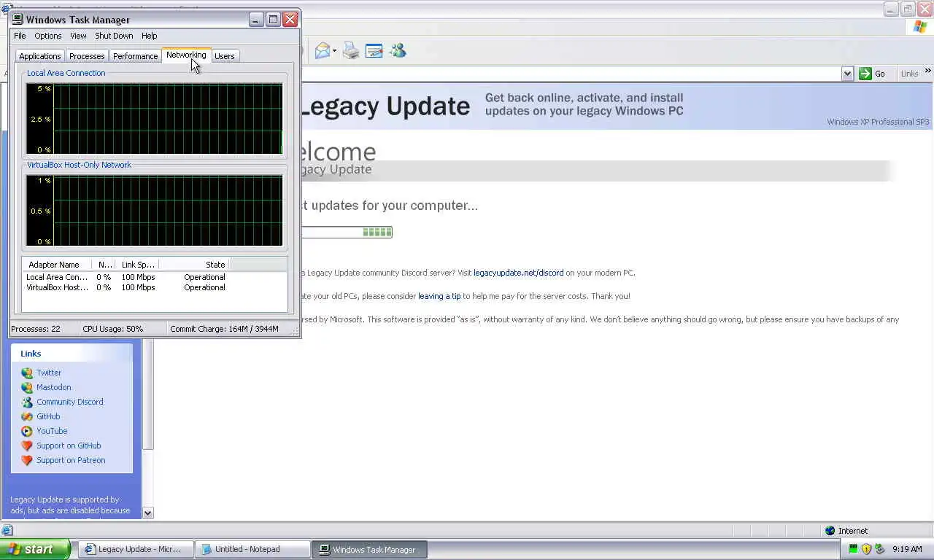Viewport: 934px width, 560px height.
Task: Click the 'CPU Usage: 50%' status text
Action: [112, 329]
